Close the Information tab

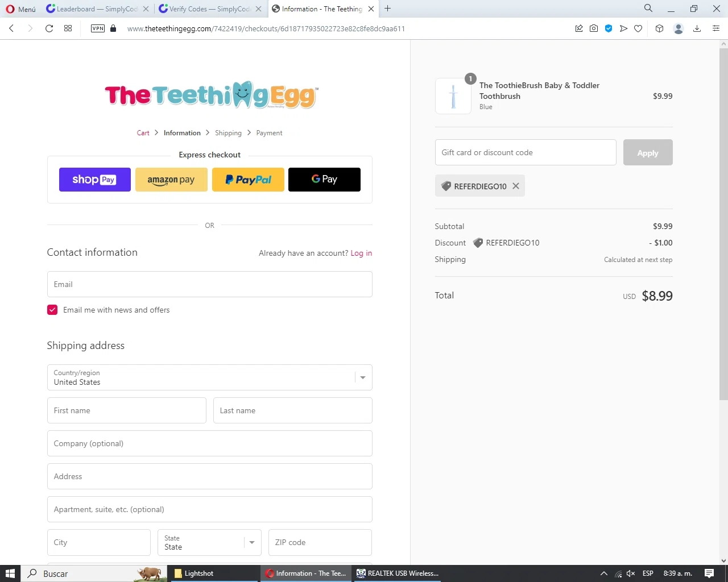[x=371, y=9]
